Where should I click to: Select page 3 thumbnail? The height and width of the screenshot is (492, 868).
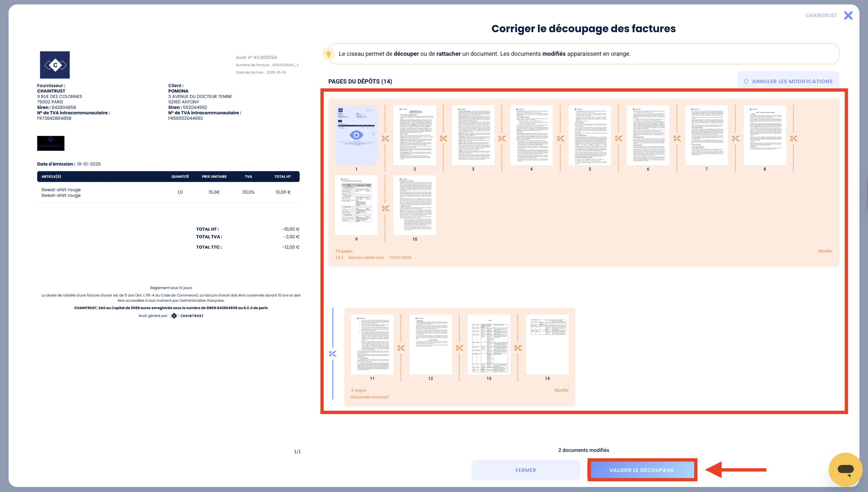click(x=473, y=135)
